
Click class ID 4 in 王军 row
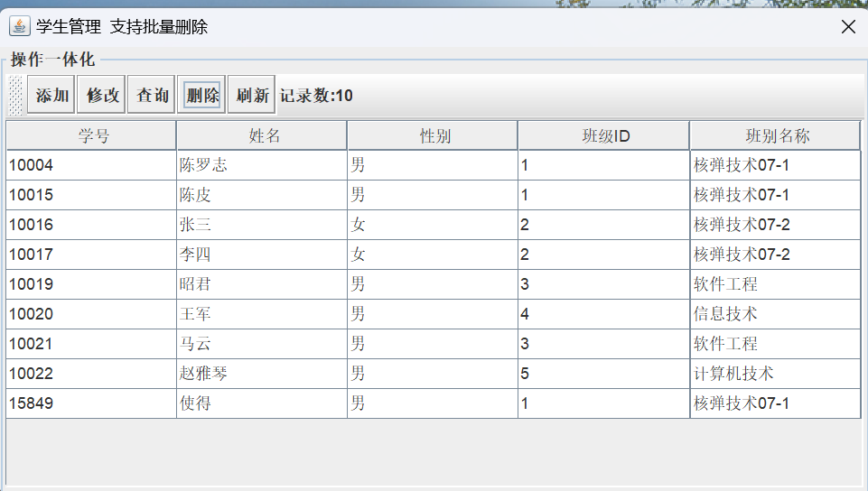(604, 315)
